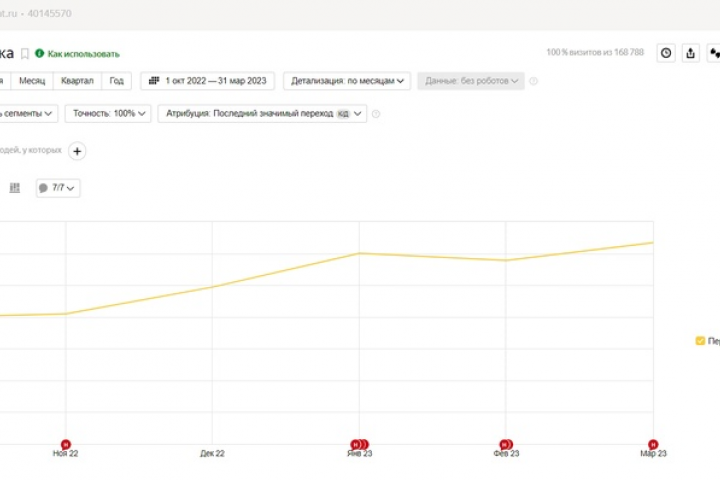Open the segments dropdown
720x480 pixels.
click(27, 113)
